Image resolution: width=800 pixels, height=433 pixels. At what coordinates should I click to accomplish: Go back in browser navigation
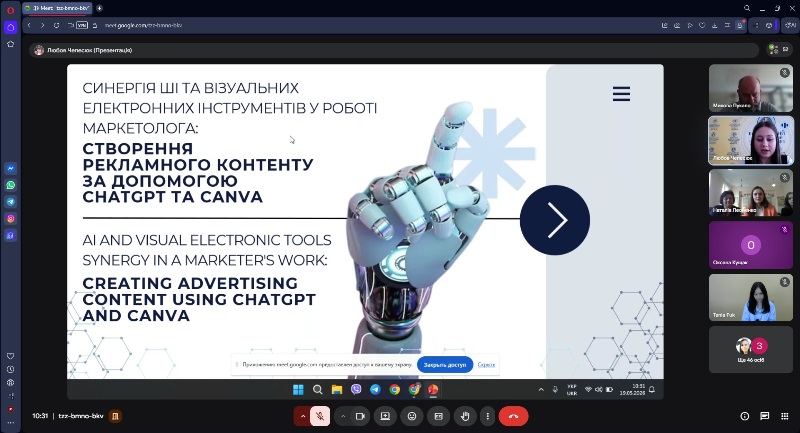(30, 25)
